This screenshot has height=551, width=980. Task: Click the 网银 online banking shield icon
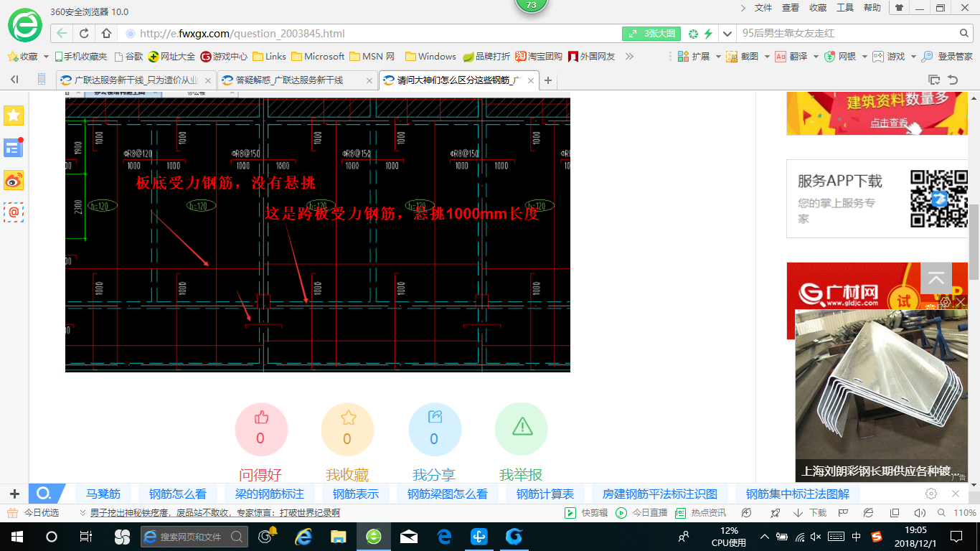830,56
